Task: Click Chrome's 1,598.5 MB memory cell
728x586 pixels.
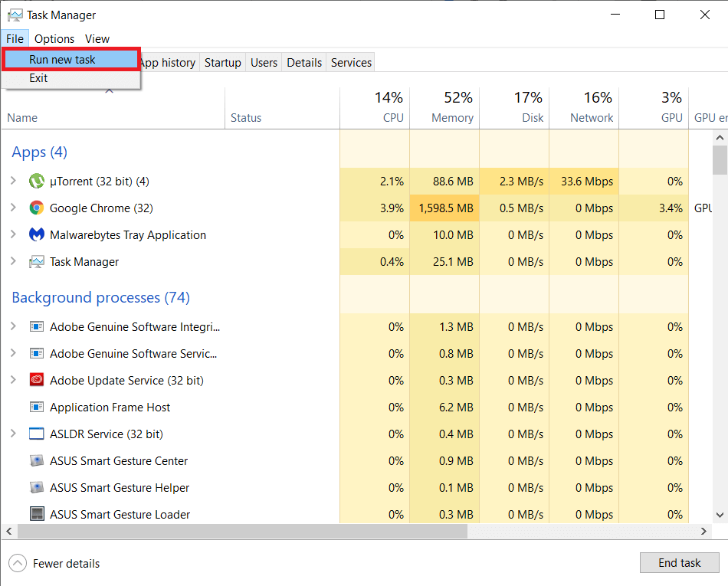Action: tap(444, 208)
